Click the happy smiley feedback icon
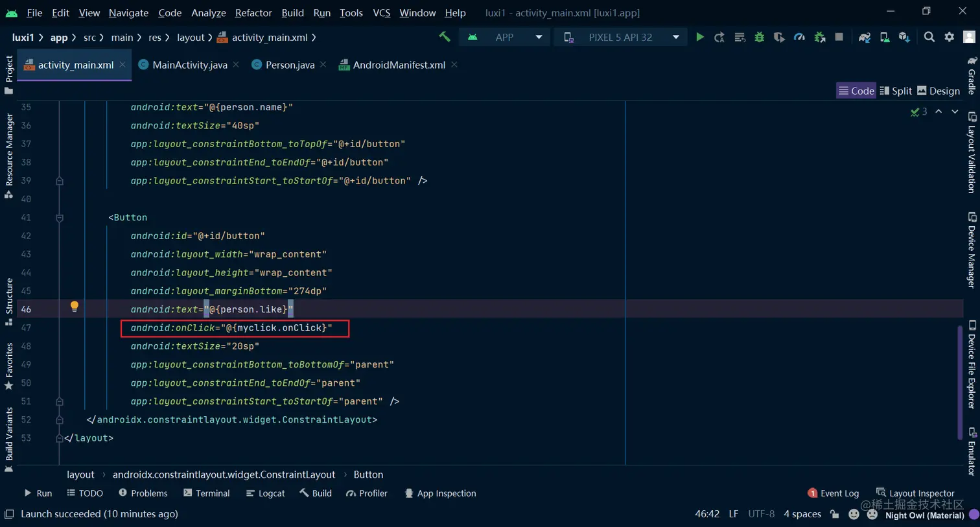This screenshot has height=527, width=980. click(854, 514)
